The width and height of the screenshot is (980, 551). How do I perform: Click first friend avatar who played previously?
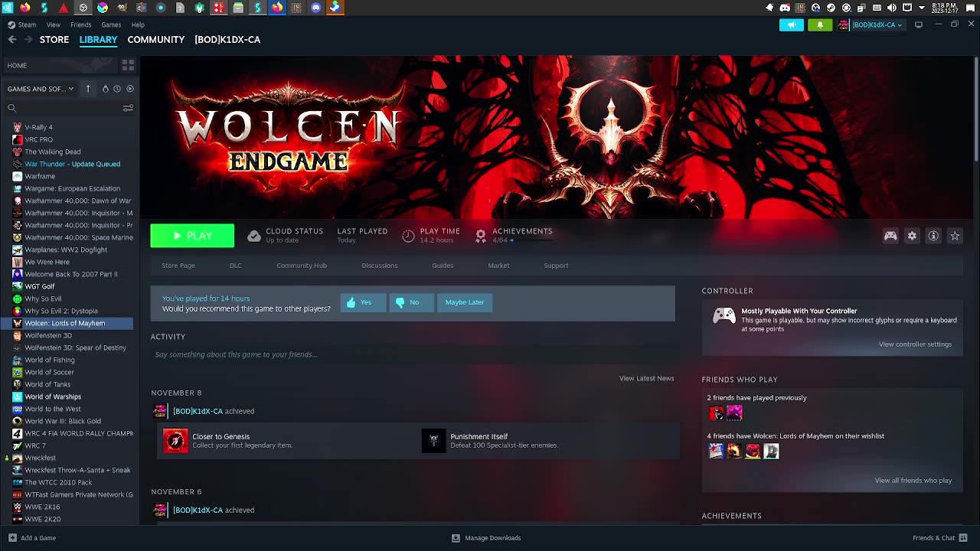point(716,413)
